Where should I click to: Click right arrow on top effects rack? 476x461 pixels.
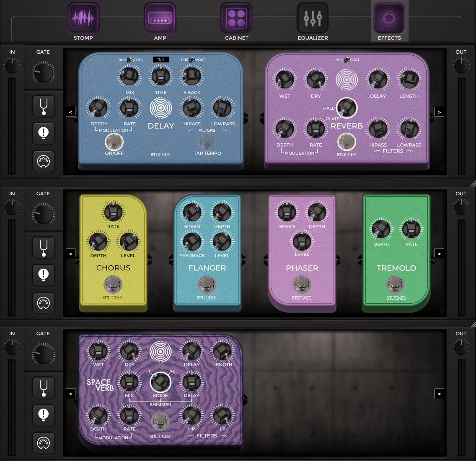click(439, 112)
